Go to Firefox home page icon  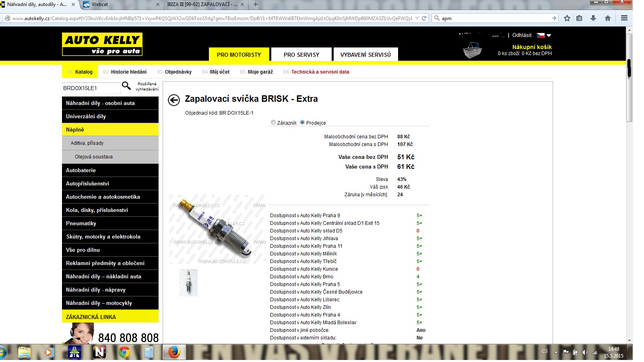[608, 18]
